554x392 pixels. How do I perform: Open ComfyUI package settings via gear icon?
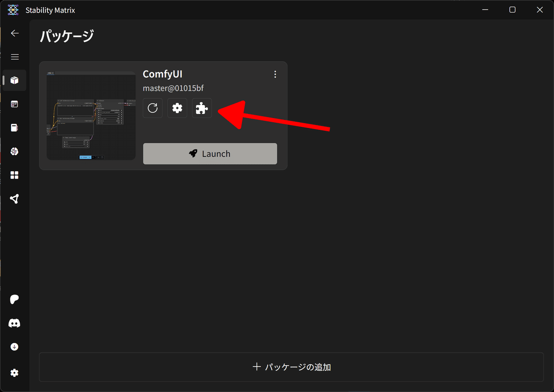pos(177,108)
